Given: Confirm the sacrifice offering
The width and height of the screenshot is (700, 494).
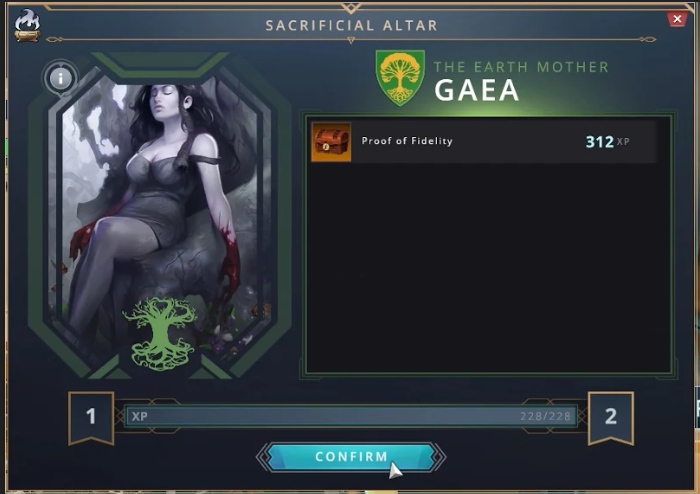Looking at the screenshot, I should coord(351,457).
